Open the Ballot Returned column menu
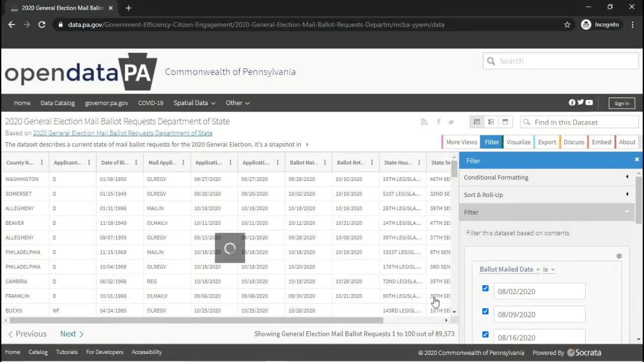The width and height of the screenshot is (644, 362). click(372, 162)
